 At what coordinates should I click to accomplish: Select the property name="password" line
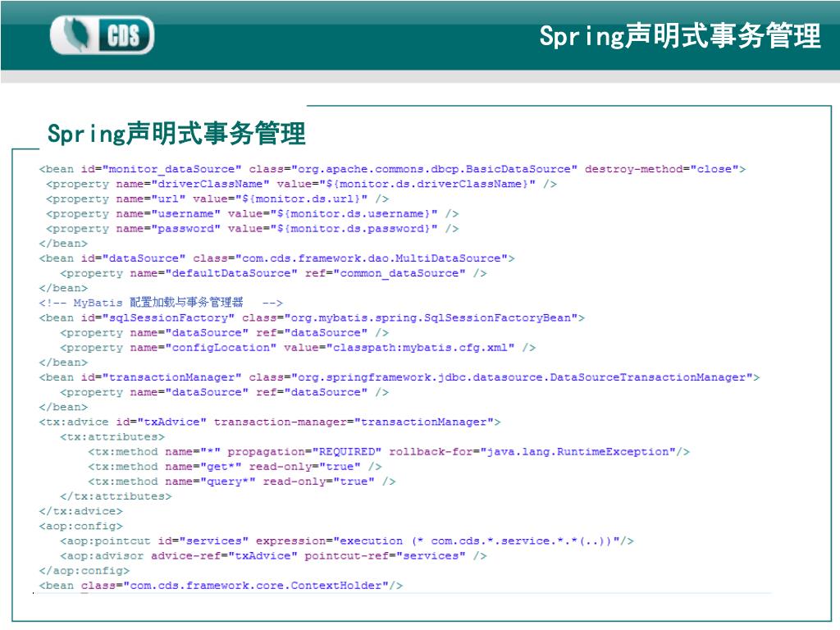[253, 229]
